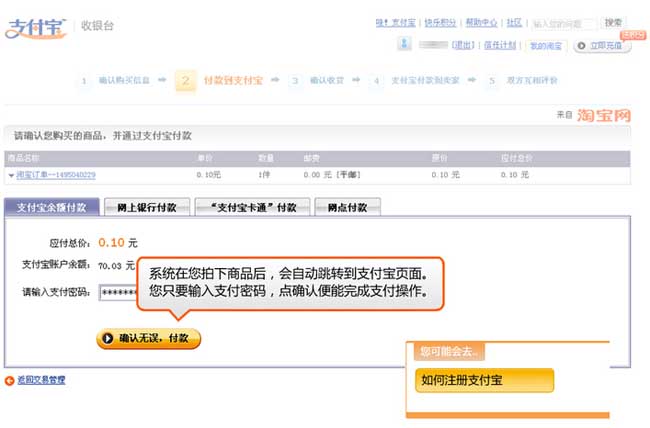Screen dimensions: 650x428
Task: Open the 淘宝订单--1495040229 link
Action: click(56, 175)
